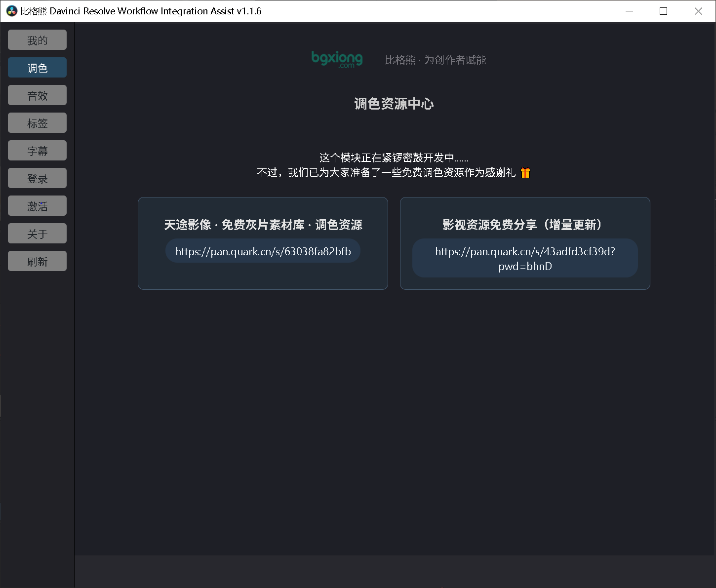Viewport: 716px width, 588px height.
Task: Click the 比格熊 · 为创作者赋能 tagline
Action: pos(435,60)
